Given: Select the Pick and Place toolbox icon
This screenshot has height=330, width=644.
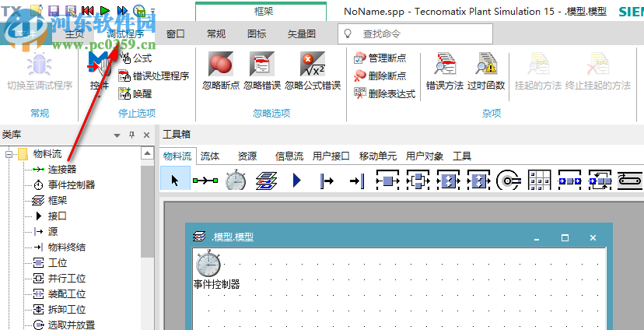Looking at the screenshot, I should 509,181.
